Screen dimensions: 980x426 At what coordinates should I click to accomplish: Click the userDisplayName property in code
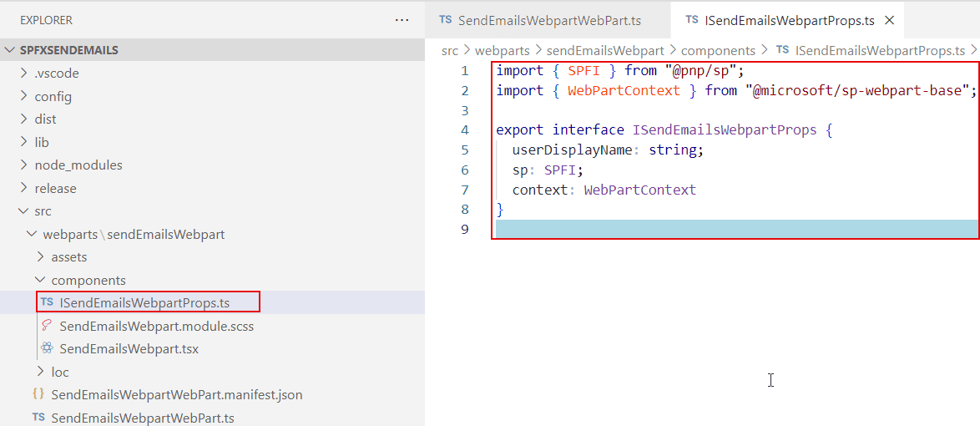[572, 150]
